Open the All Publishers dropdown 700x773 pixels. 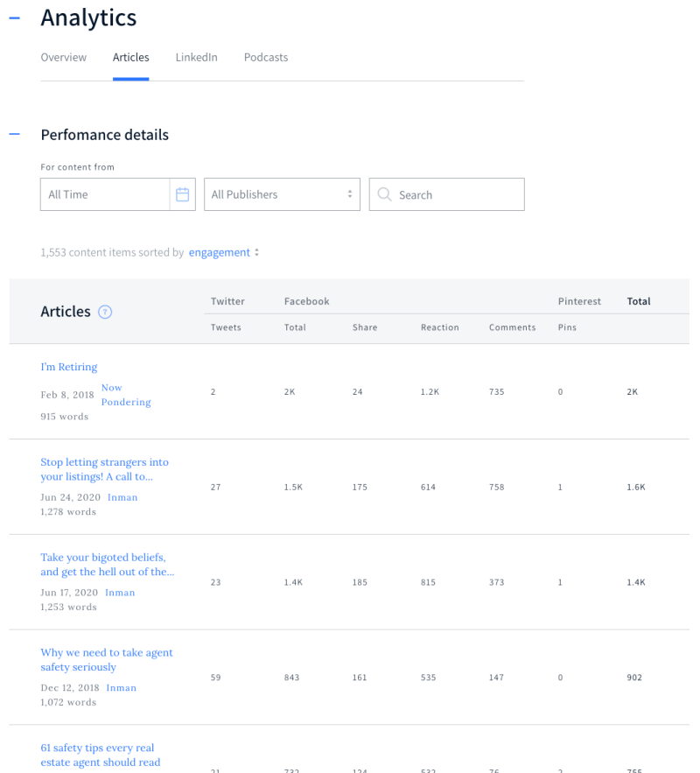283,194
